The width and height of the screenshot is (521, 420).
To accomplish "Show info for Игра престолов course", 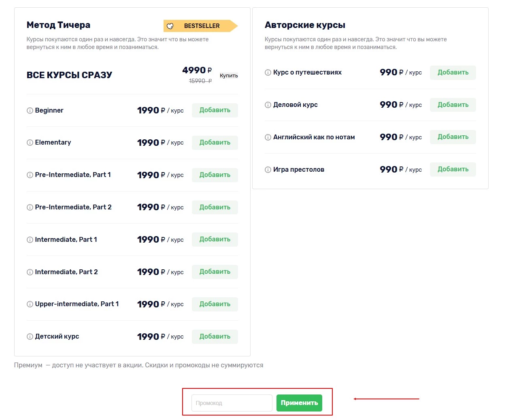I will (268, 170).
